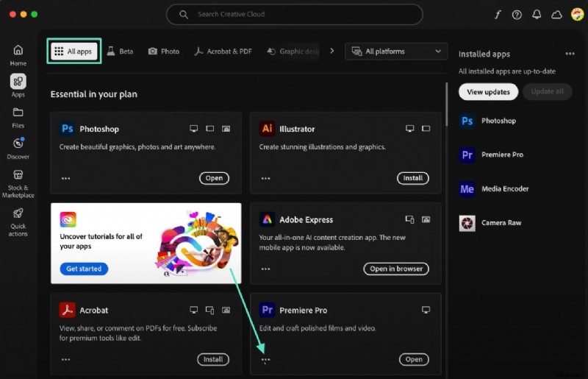Switch to the Graphic design tab

click(293, 51)
